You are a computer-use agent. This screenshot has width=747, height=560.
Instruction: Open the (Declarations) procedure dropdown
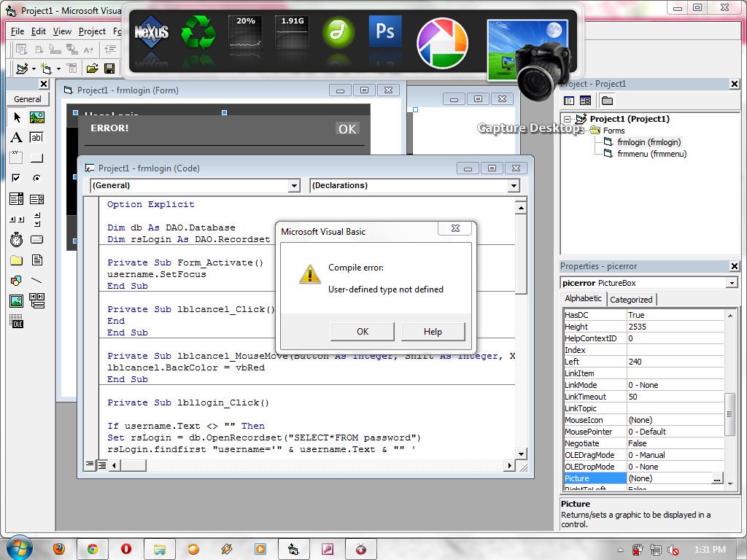pyautogui.click(x=513, y=186)
